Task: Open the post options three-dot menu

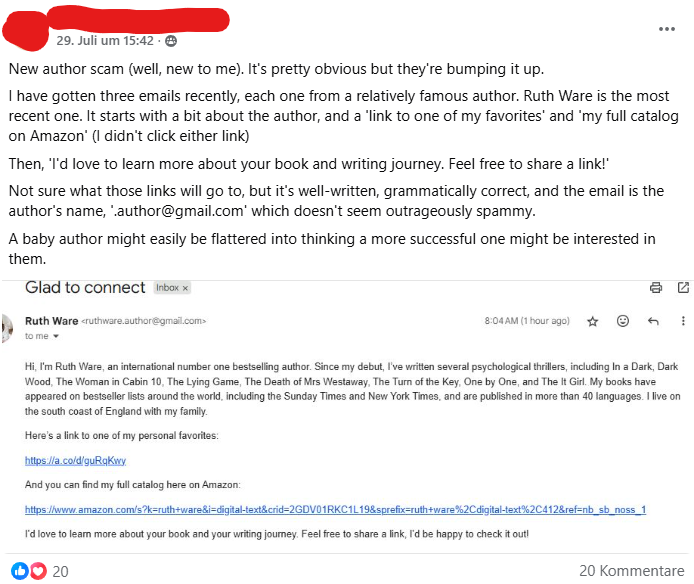Action: (667, 28)
